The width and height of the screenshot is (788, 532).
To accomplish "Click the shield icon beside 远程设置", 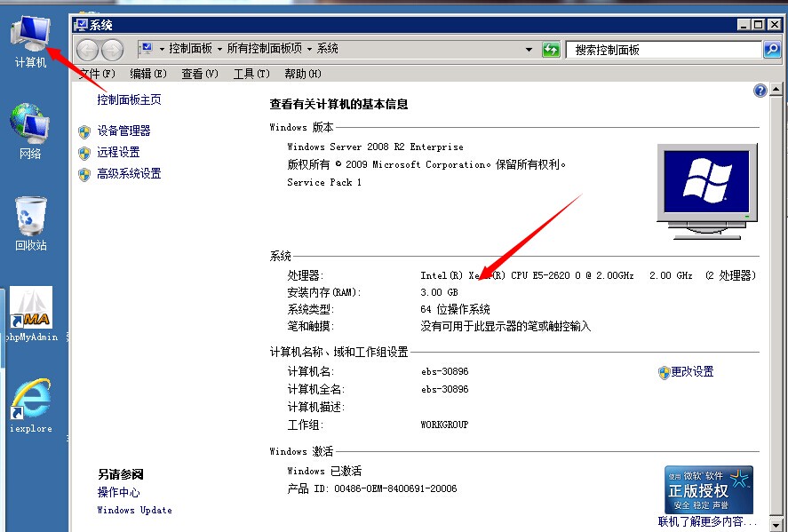I will coord(84,153).
